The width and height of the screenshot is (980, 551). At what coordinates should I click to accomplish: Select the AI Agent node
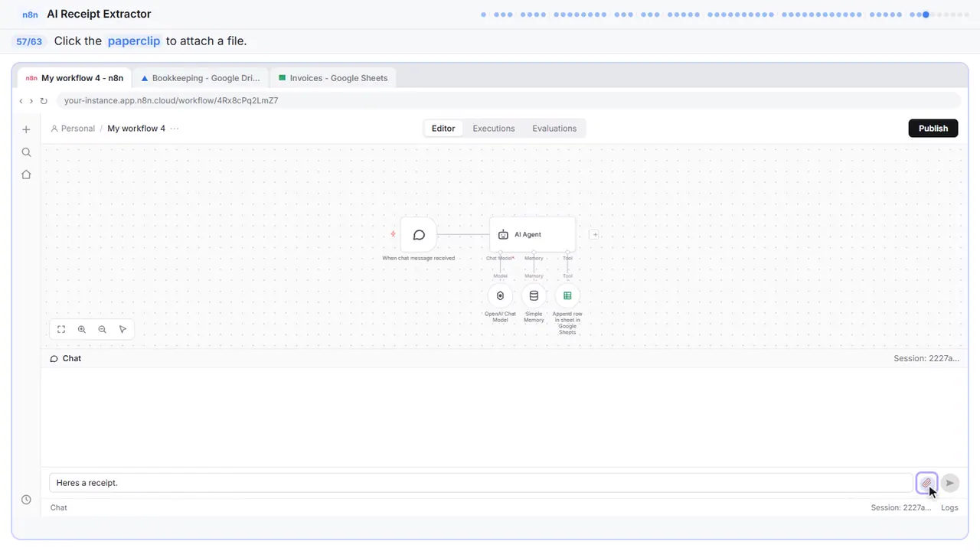point(532,234)
